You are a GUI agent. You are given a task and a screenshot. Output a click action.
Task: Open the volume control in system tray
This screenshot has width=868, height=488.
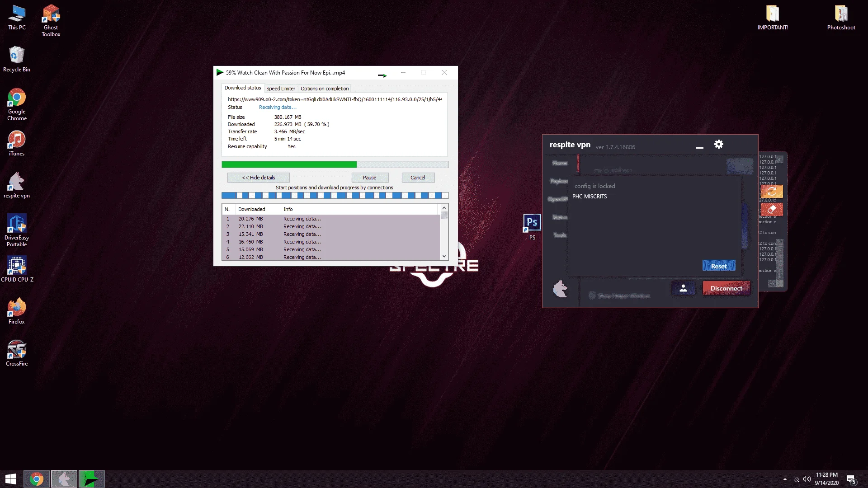click(807, 479)
